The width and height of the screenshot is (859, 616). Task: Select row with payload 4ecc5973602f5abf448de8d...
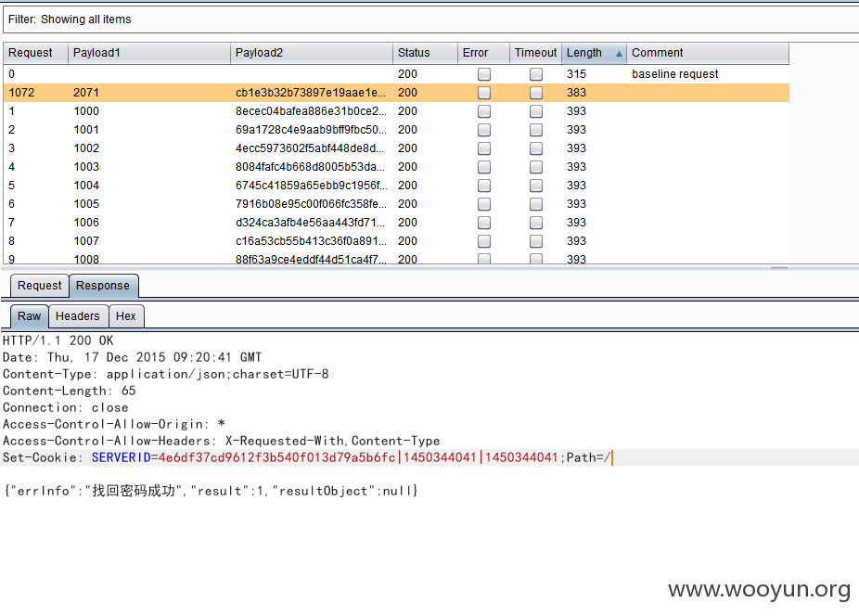tap(396, 148)
